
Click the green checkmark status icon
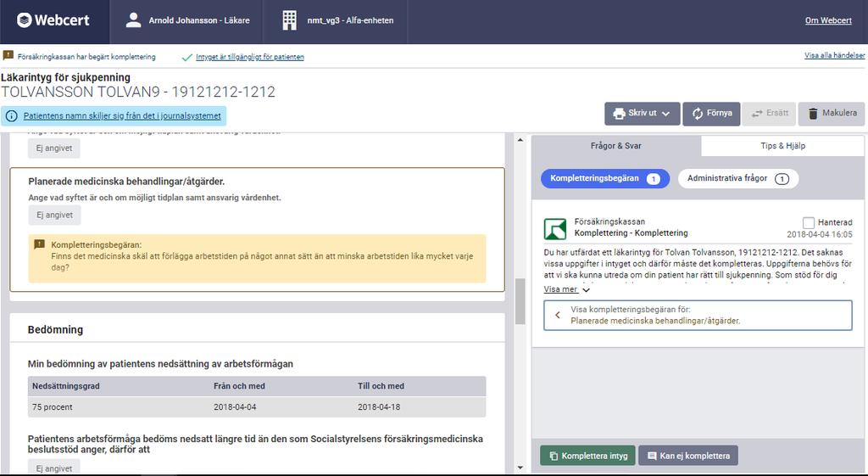(x=187, y=57)
